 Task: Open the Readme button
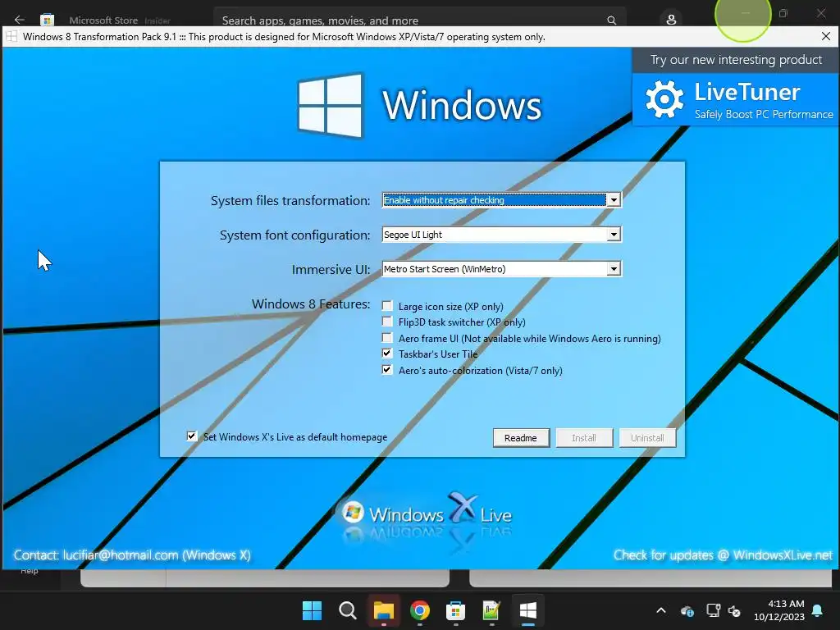(x=521, y=438)
